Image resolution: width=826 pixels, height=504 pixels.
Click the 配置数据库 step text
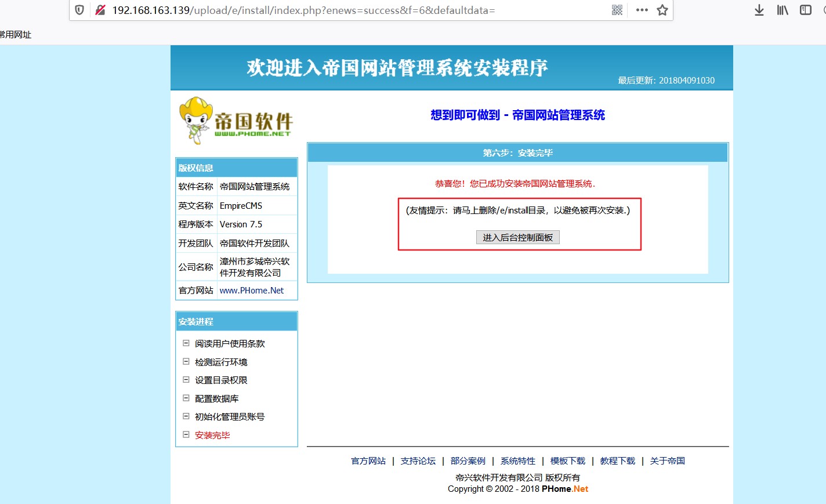pyautogui.click(x=217, y=398)
